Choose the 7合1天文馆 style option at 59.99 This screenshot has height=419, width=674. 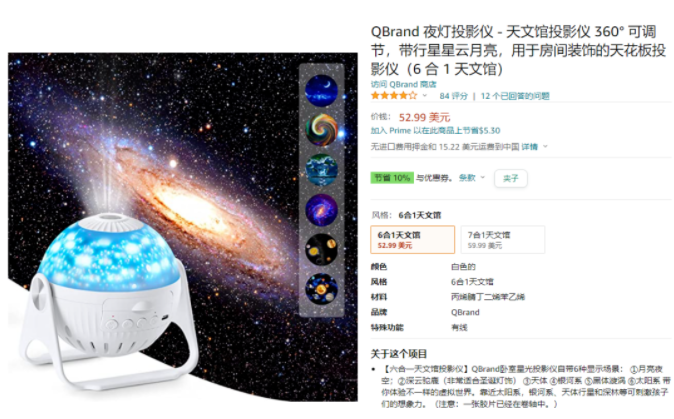tap(502, 239)
